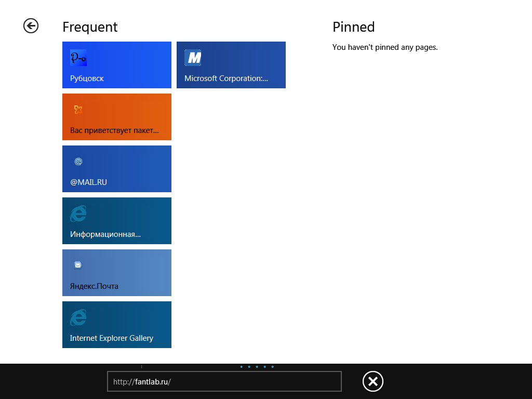Click the icon on the orange tile
The image size is (532, 399).
coord(78,109)
